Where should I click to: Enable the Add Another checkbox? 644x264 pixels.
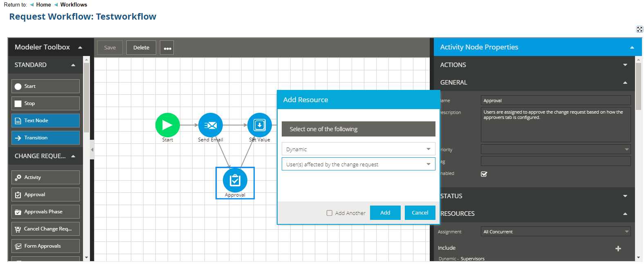330,213
